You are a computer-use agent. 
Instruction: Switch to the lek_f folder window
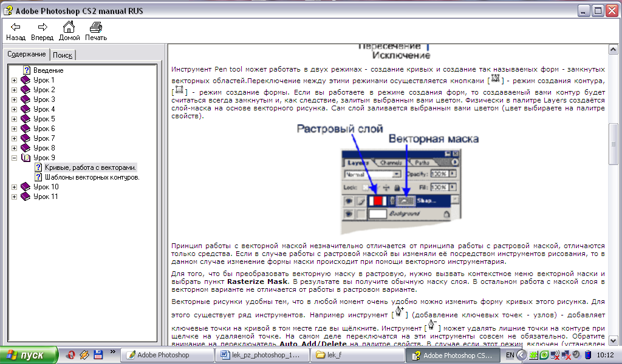click(357, 355)
